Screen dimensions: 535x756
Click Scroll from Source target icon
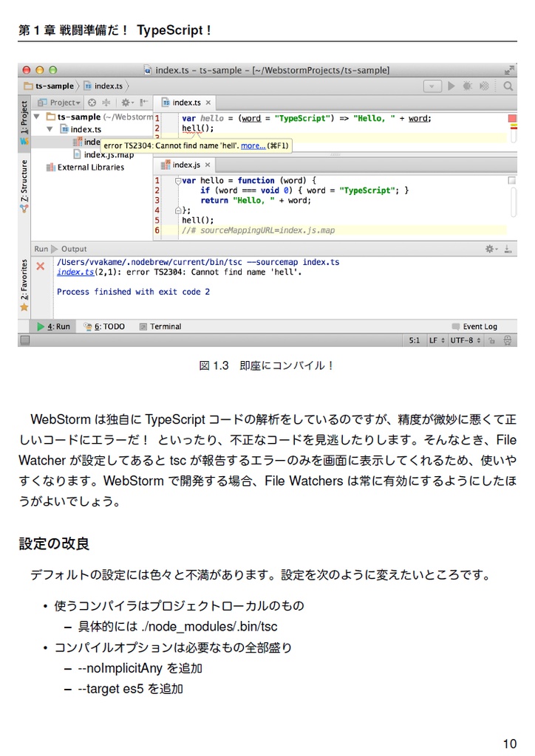[92, 102]
